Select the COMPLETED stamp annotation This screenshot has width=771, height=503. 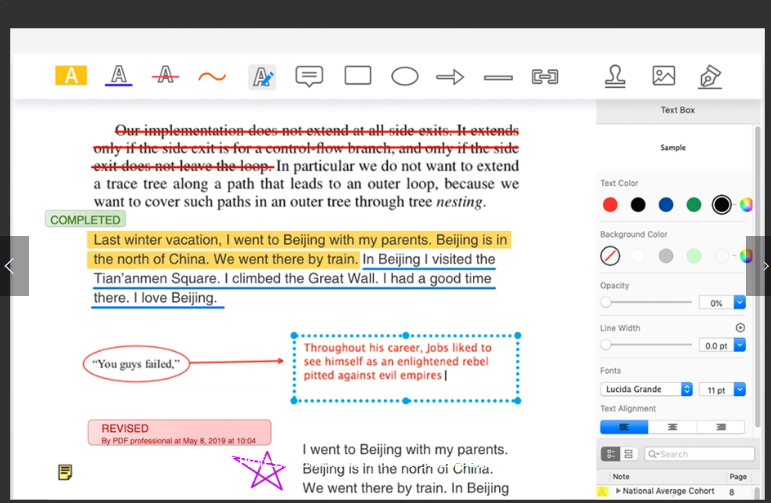[85, 219]
